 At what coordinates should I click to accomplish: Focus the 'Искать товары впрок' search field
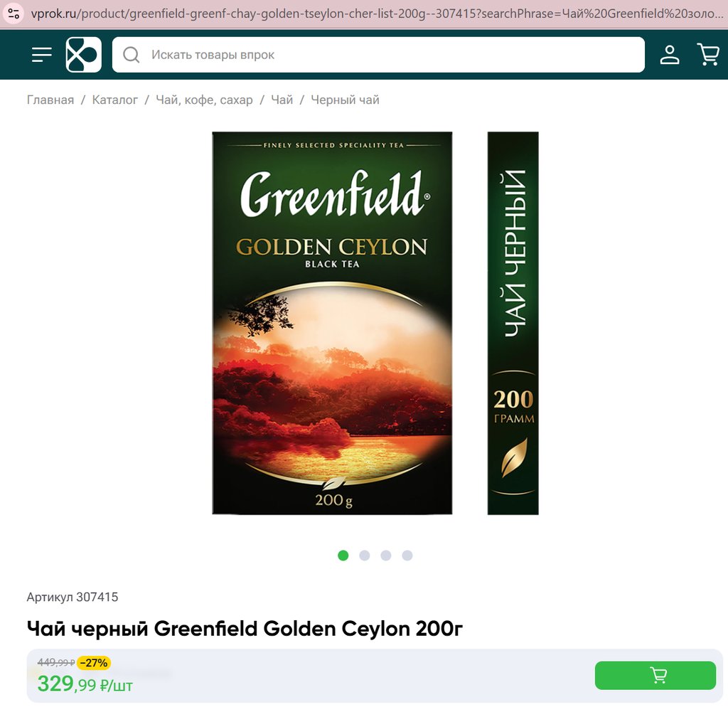(378, 55)
